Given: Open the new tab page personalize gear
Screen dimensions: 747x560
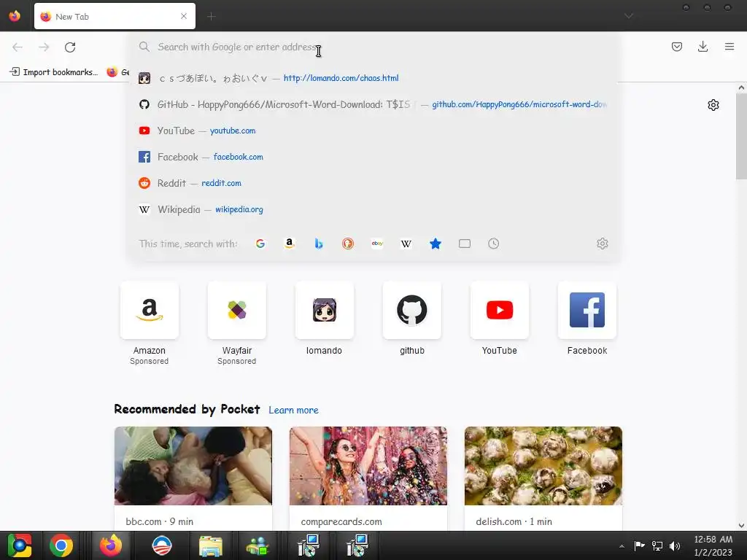Looking at the screenshot, I should (713, 105).
